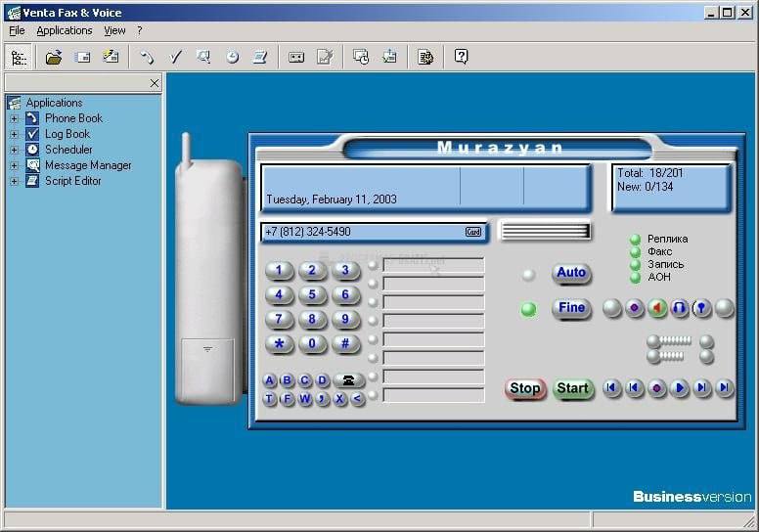Image resolution: width=759 pixels, height=532 pixels.
Task: Click the Log Book checkmark toolbar icon
Action: point(176,58)
